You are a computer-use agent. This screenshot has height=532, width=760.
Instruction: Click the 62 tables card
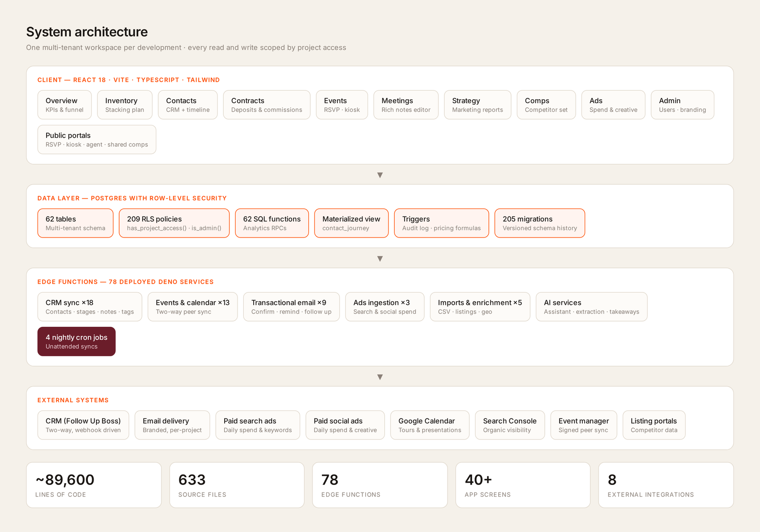[x=76, y=223]
